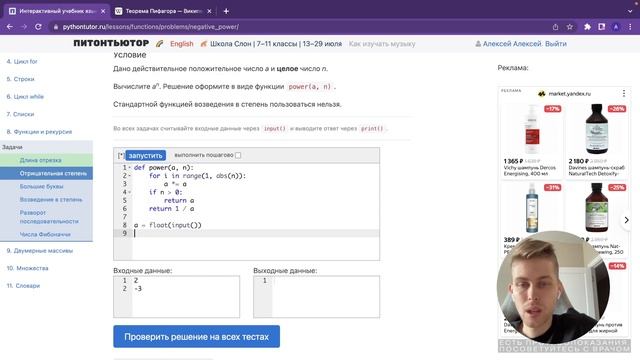Click the power(a, n) inline code text

309,87
